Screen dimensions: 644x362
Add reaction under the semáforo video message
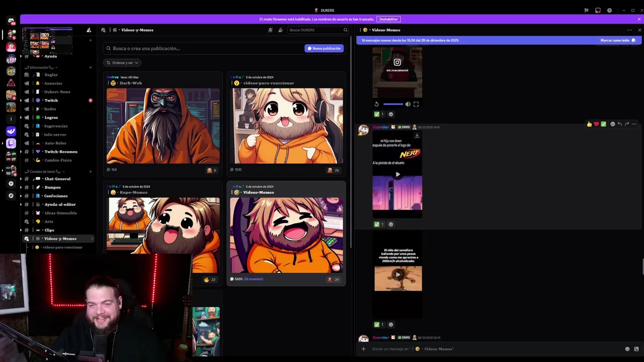pyautogui.click(x=391, y=324)
